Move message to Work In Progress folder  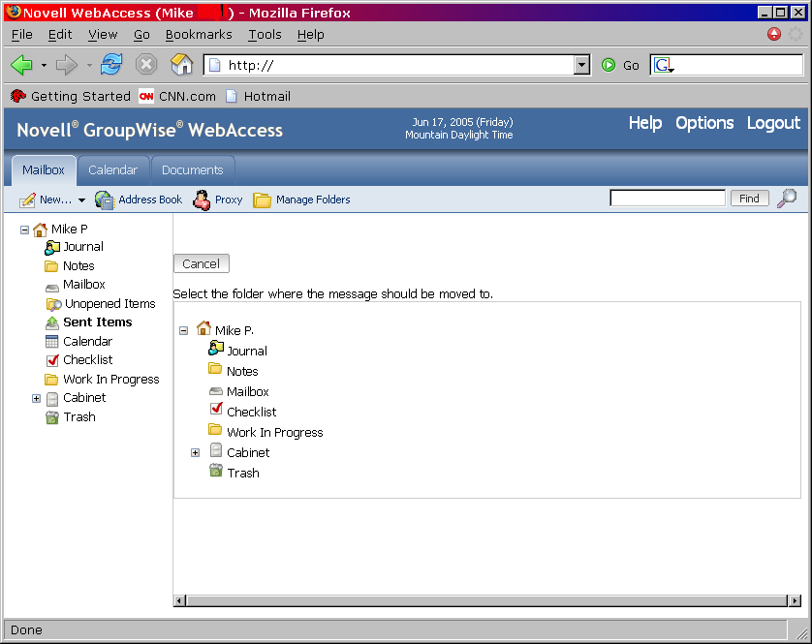point(274,432)
